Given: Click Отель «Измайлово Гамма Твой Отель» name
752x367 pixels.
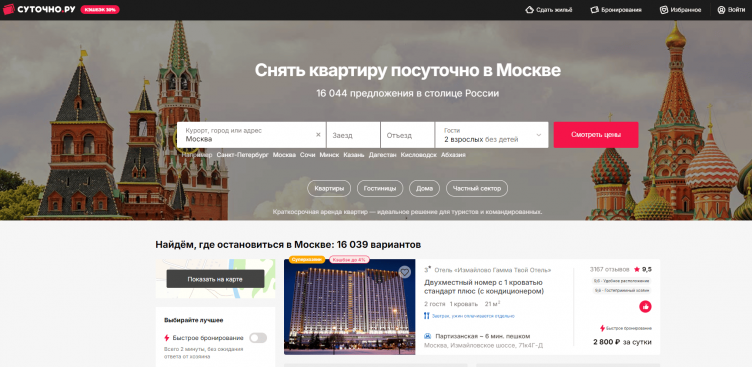Looking at the screenshot, I should (493, 270).
